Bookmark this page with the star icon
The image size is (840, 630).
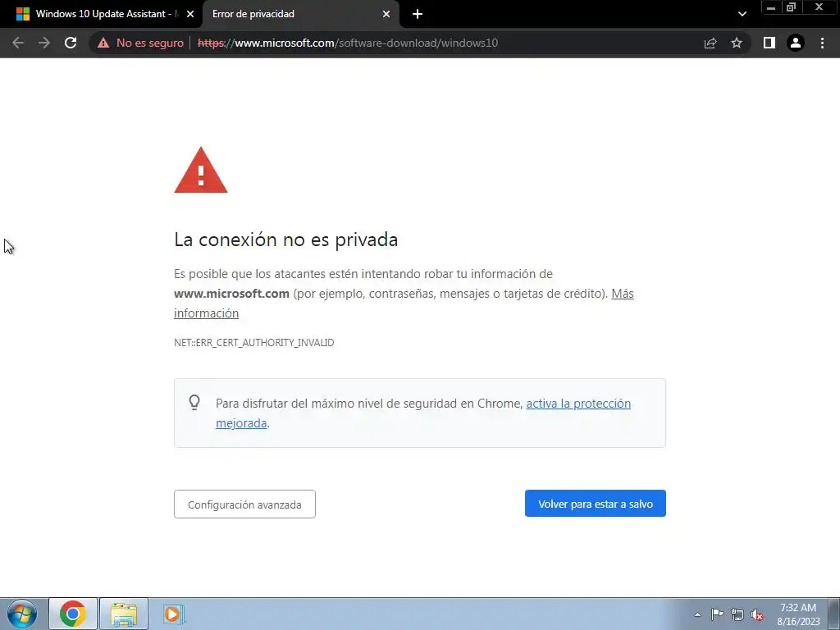tap(737, 43)
